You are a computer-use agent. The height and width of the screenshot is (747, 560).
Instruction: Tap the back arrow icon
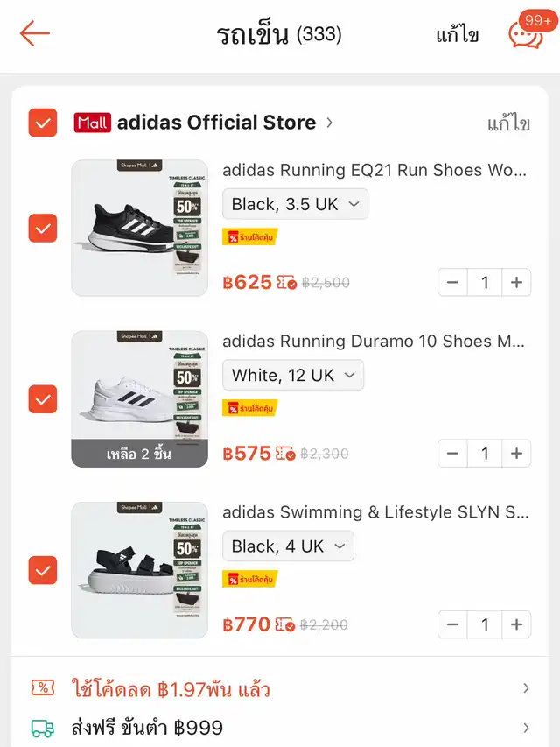coord(35,34)
